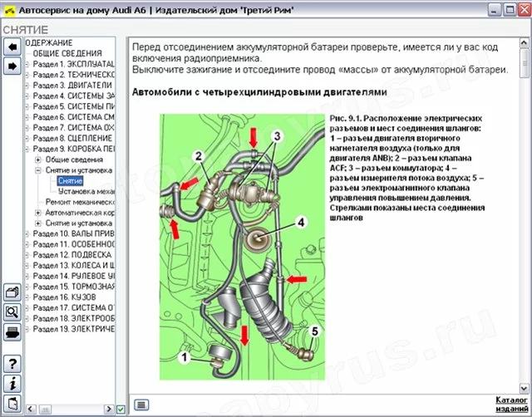Click the tree pane horizontal scrollbar thumb

(x=44, y=410)
